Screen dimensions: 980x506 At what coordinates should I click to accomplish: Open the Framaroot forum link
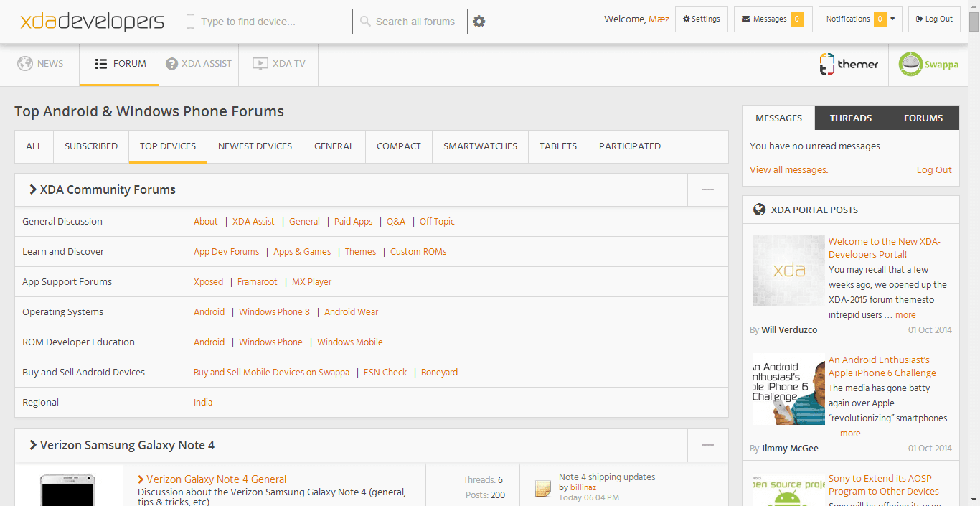(x=258, y=282)
